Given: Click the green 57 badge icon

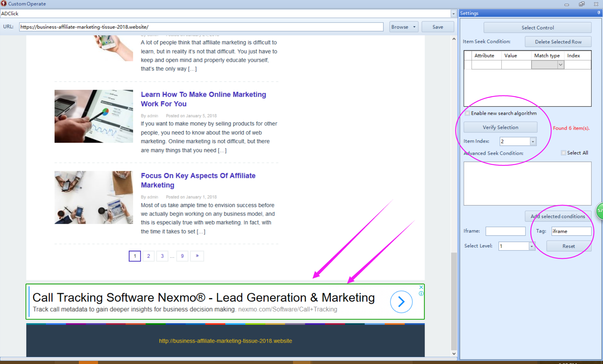Looking at the screenshot, I should coord(600,211).
